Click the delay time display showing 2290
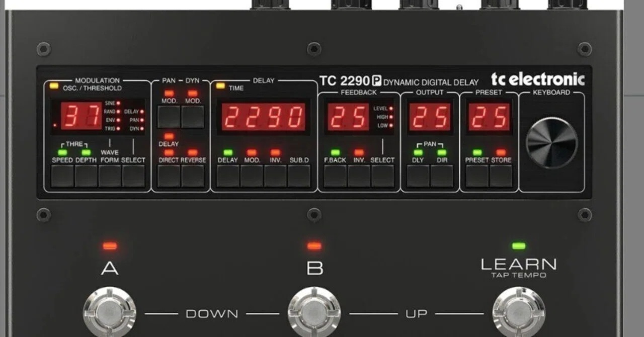 264,117
